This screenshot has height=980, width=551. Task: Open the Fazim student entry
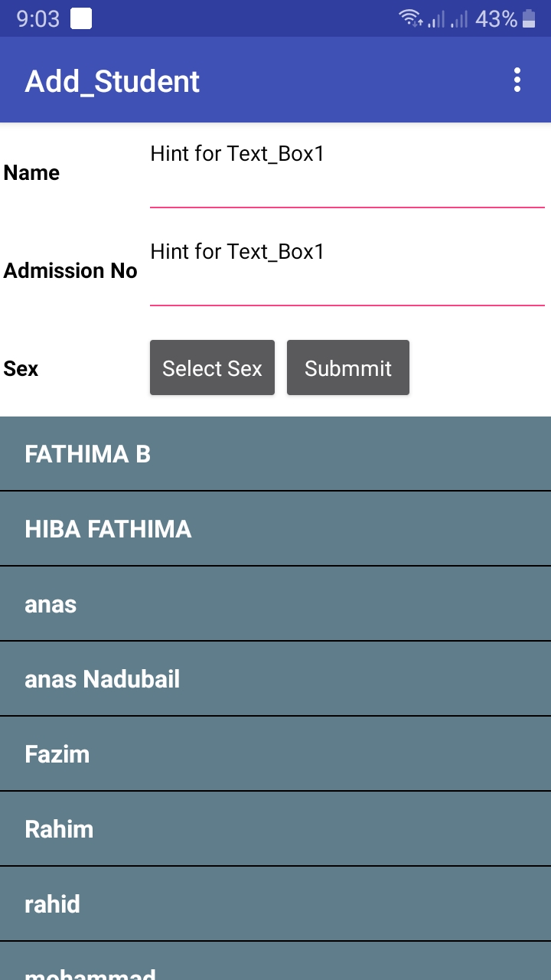tap(275, 754)
